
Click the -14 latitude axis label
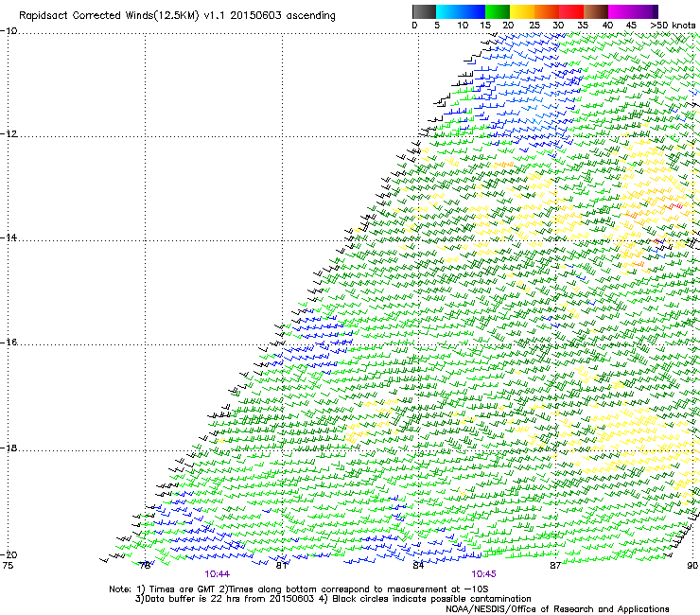[x=9, y=237]
